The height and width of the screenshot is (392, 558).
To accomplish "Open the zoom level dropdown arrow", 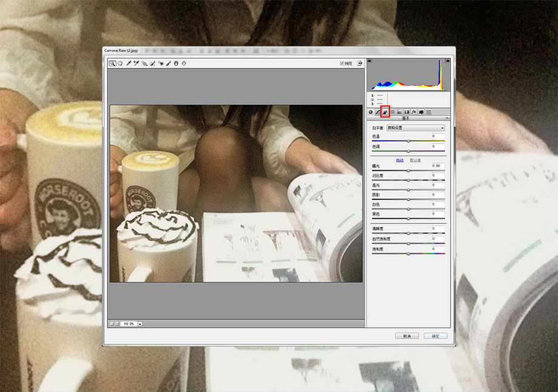I will [140, 324].
